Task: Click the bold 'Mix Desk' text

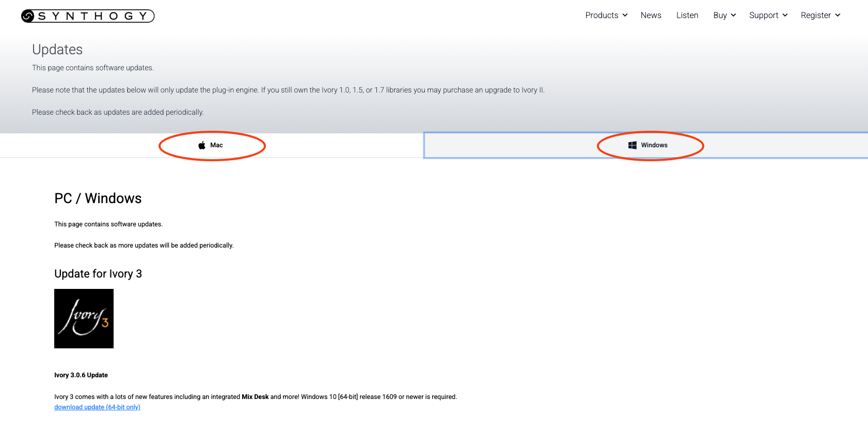Action: click(x=255, y=397)
